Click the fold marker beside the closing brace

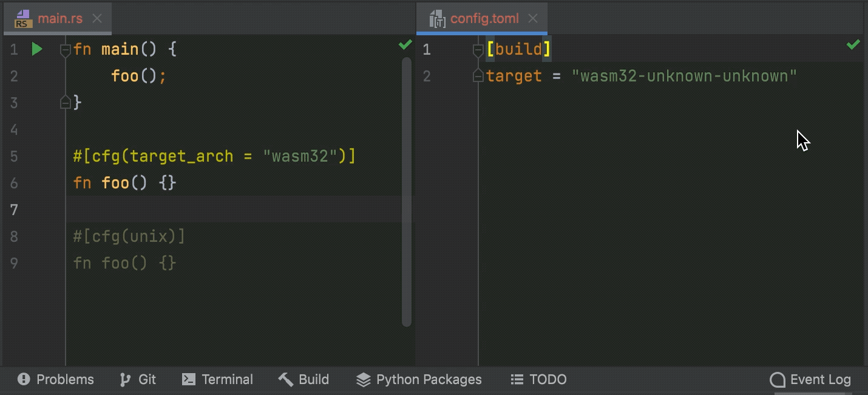click(65, 102)
